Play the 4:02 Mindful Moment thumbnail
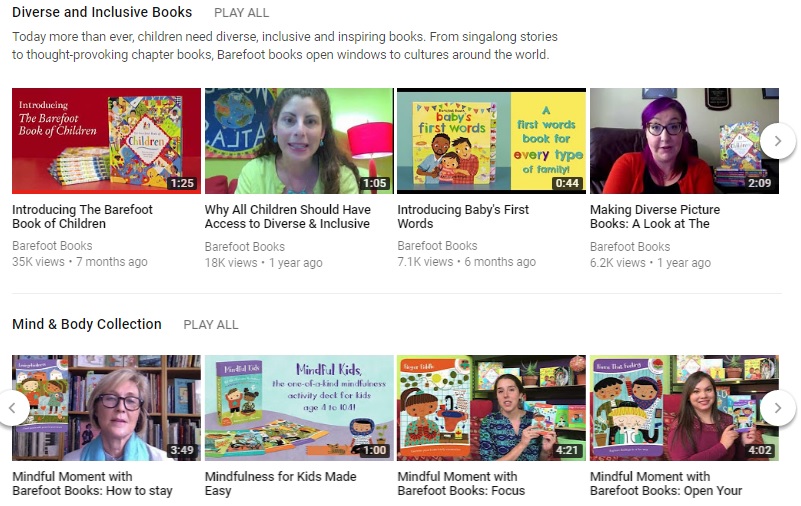801x506 pixels. 684,408
